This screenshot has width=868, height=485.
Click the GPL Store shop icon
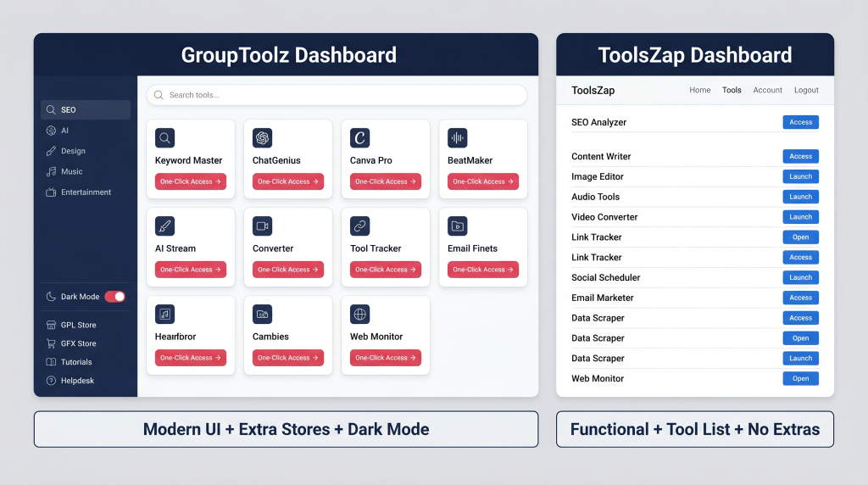51,325
